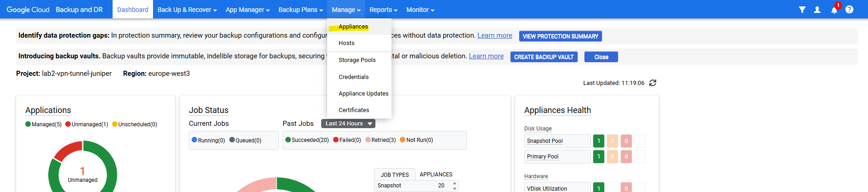Image resolution: width=868 pixels, height=192 pixels.
Task: Toggle the Managed(5) legend item
Action: (x=43, y=124)
